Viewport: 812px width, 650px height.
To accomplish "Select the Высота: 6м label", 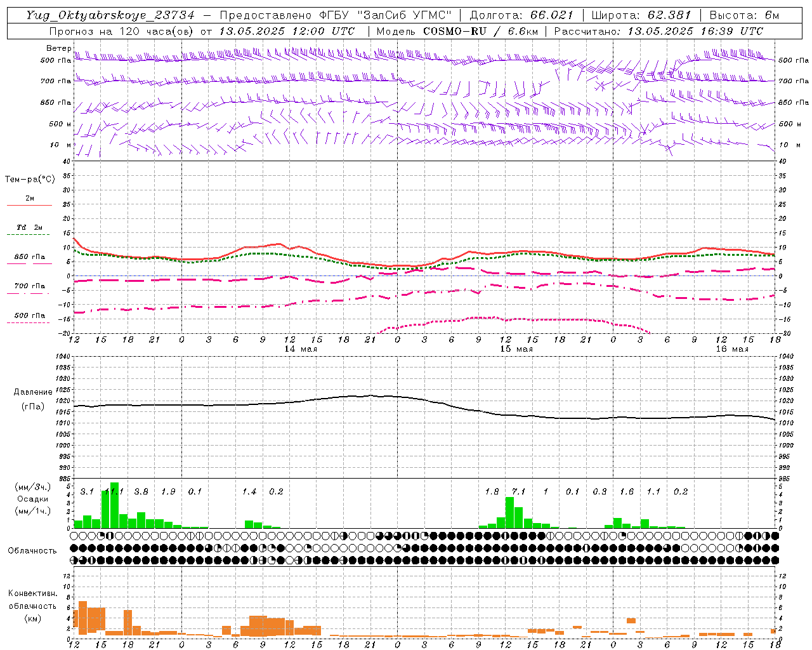I will tap(745, 16).
